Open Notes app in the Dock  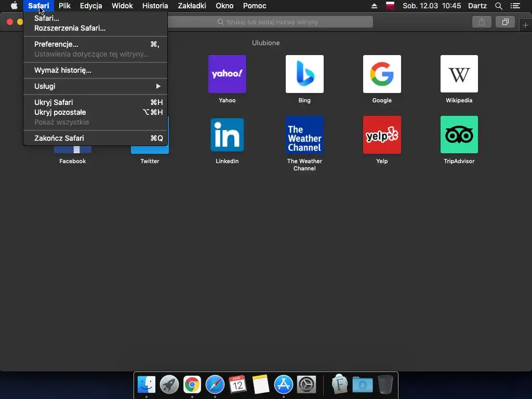[261, 385]
